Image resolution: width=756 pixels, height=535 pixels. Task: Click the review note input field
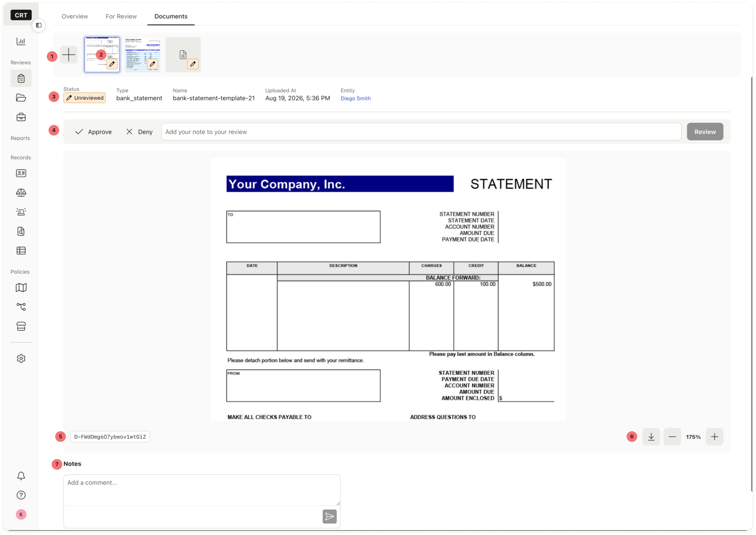[421, 132]
